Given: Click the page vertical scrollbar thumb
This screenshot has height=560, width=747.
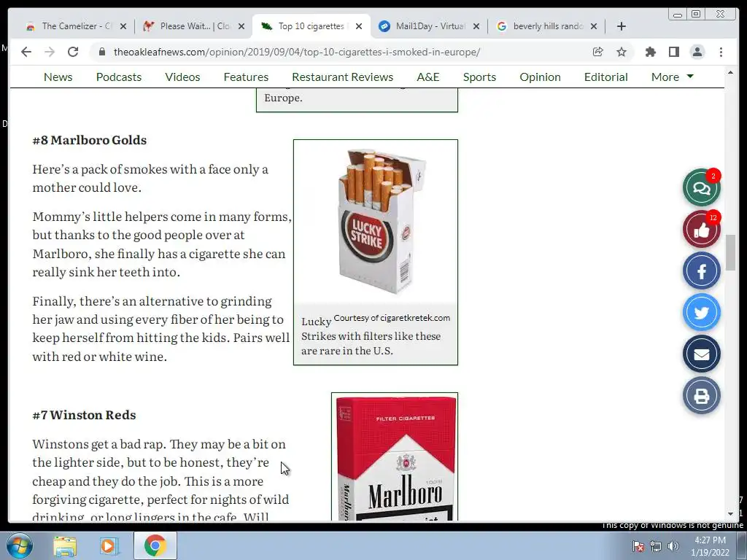Looking at the screenshot, I should [x=730, y=252].
